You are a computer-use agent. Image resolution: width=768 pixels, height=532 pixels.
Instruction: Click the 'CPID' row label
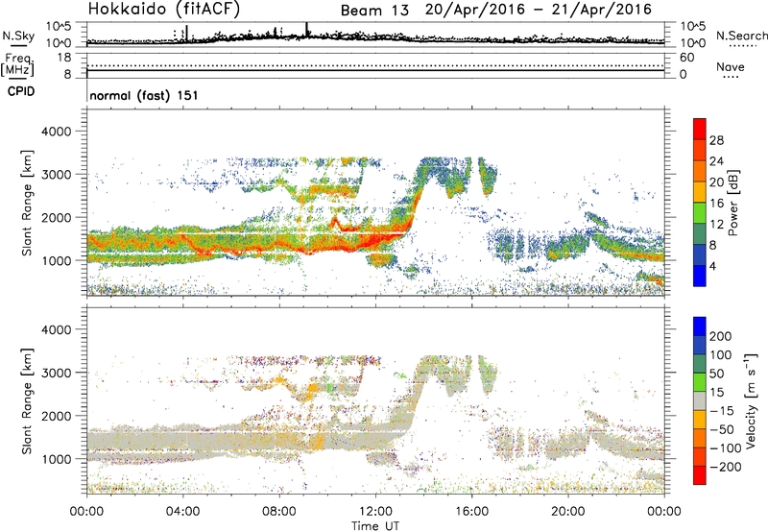click(x=21, y=91)
